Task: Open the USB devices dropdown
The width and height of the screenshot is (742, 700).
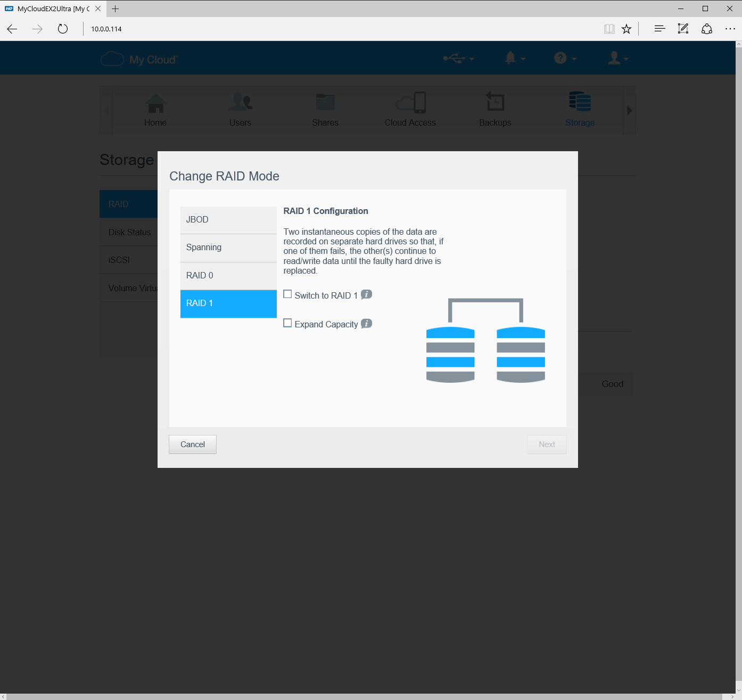Action: [x=458, y=58]
